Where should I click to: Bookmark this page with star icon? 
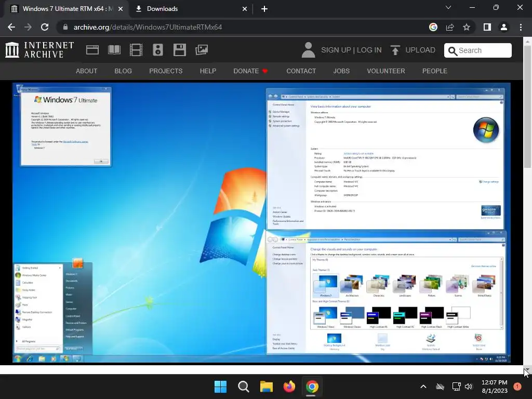pos(467,27)
